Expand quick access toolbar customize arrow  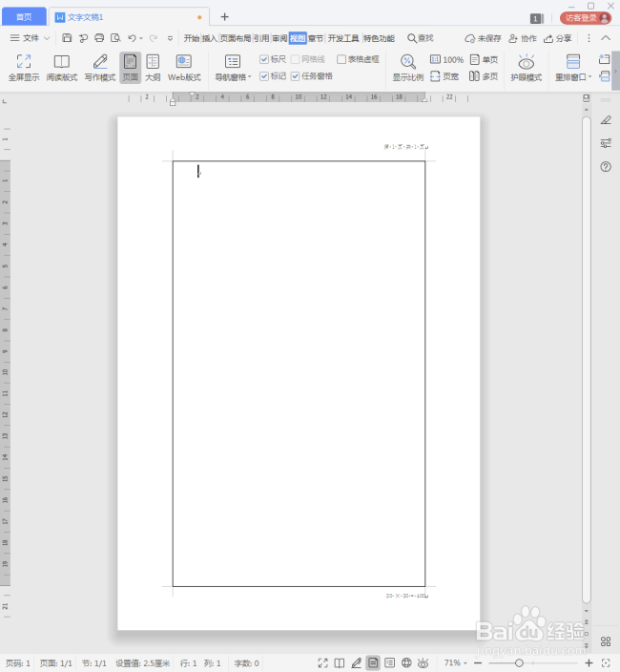[x=170, y=38]
